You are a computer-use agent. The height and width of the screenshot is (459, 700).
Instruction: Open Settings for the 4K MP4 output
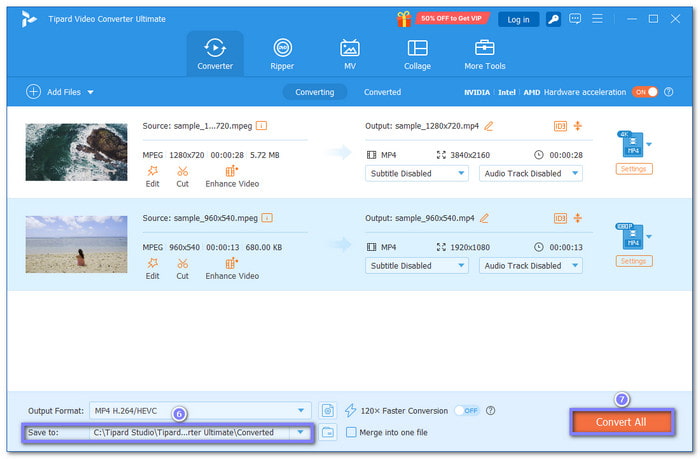pyautogui.click(x=634, y=169)
